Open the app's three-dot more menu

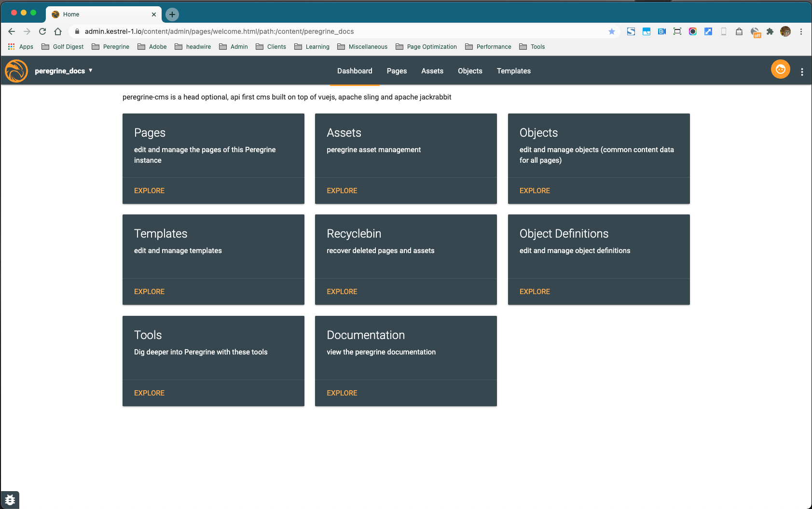(x=802, y=72)
